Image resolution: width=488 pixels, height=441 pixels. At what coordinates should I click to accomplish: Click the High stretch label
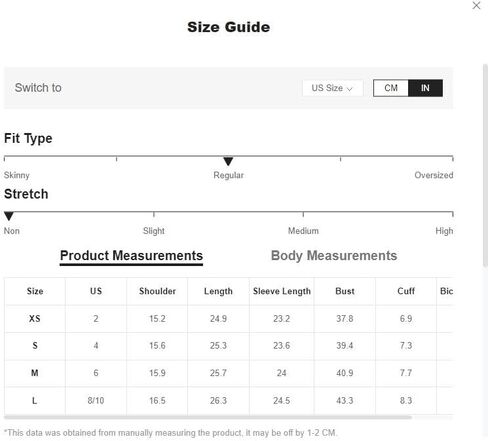tap(444, 231)
